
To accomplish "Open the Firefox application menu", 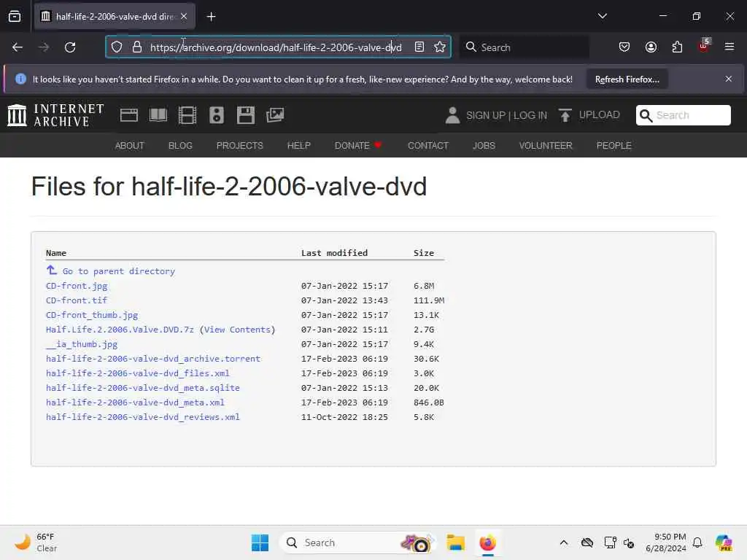I will pyautogui.click(x=729, y=47).
